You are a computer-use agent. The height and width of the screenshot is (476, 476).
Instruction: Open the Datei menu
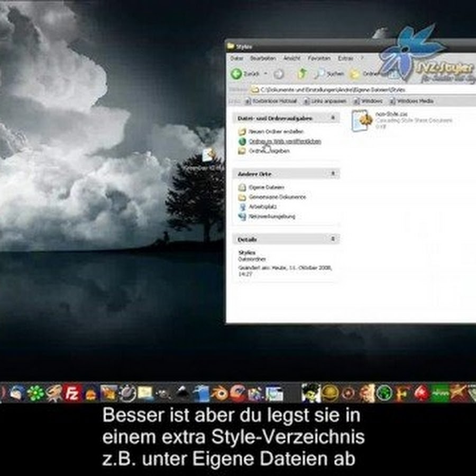pos(236,58)
